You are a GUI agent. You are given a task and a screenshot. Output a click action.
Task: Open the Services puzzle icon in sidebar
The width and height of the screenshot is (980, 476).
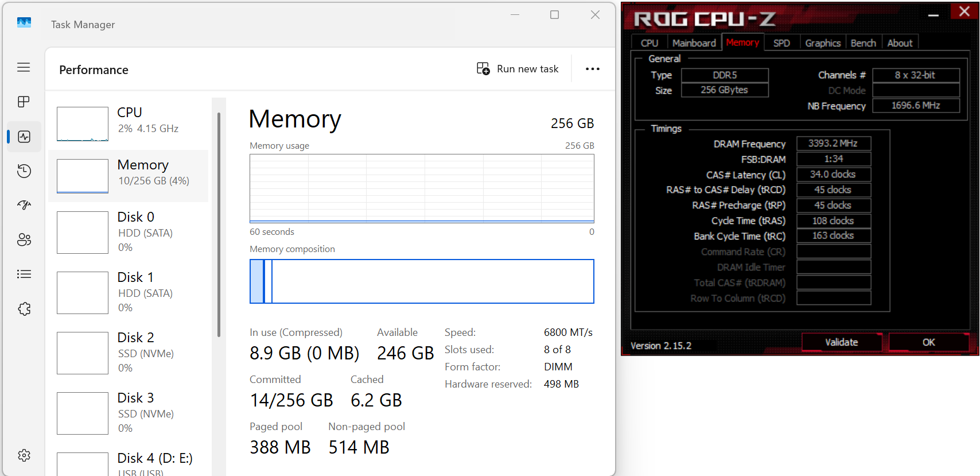[24, 309]
